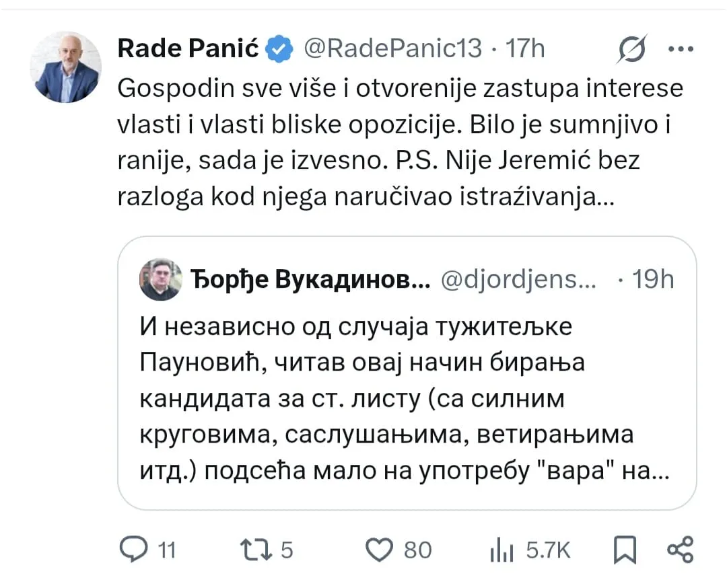Visit the @RadePanic13 handle link
Viewport: 727px width, 588px height.
[392, 48]
